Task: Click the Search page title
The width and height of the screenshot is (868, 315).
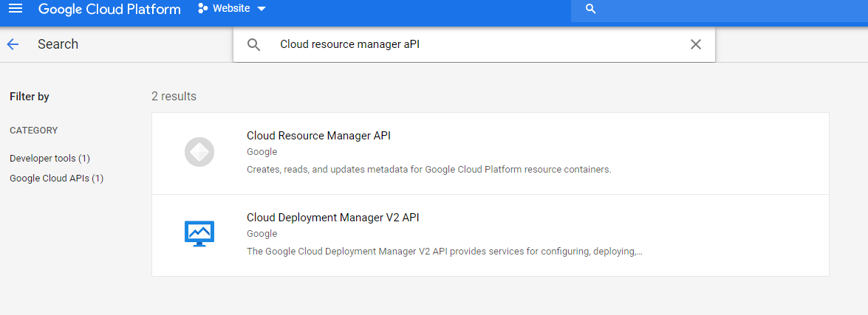Action: point(58,44)
